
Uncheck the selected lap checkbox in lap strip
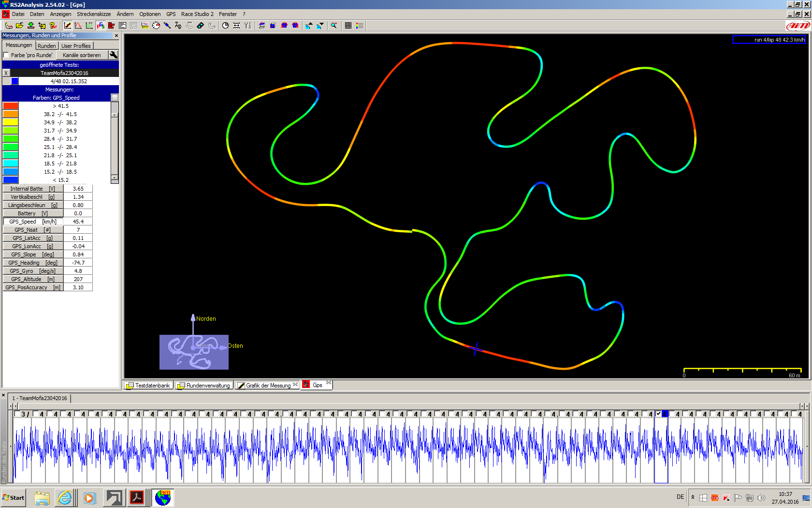pos(658,414)
